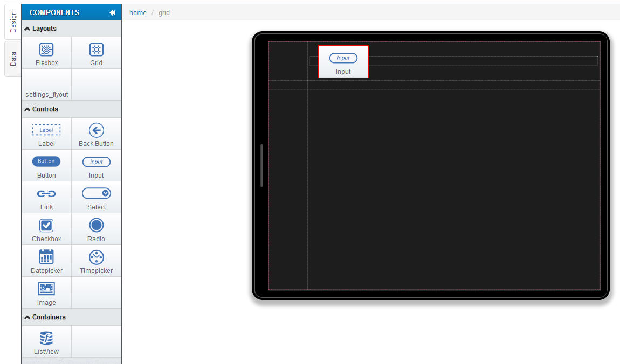Choose the Back Button control
The height and width of the screenshot is (364, 620).
click(96, 134)
